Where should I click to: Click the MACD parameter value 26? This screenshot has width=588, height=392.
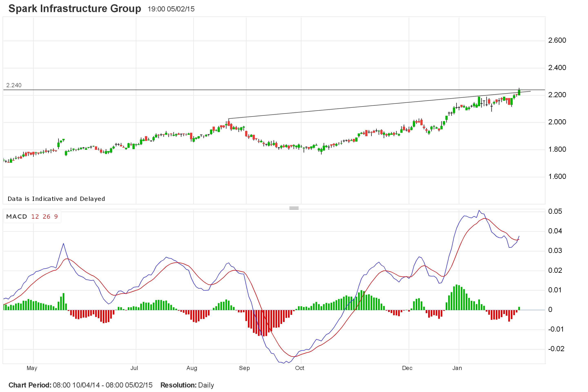(x=47, y=216)
